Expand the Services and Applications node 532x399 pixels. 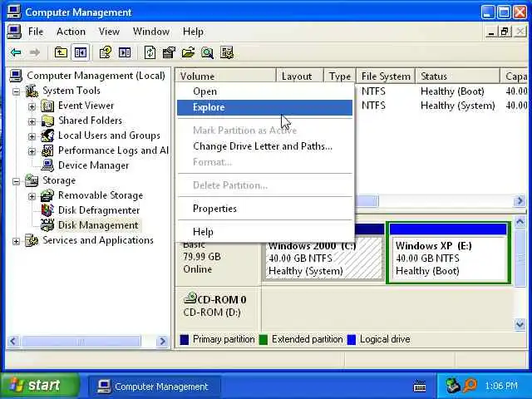16,241
